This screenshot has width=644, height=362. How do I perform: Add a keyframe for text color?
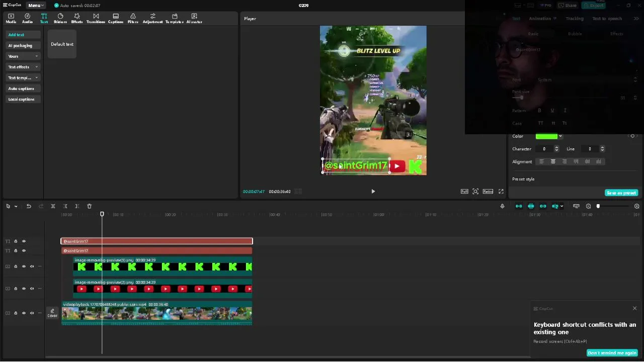tap(632, 136)
